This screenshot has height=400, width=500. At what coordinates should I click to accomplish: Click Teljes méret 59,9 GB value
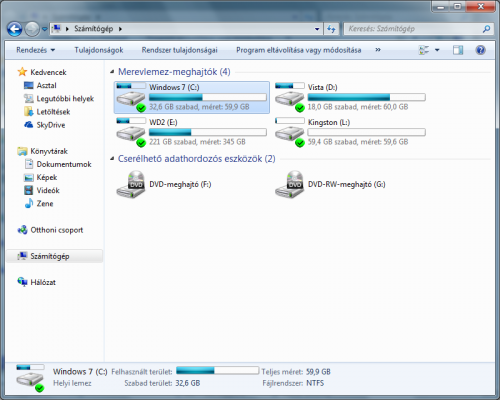click(x=318, y=372)
